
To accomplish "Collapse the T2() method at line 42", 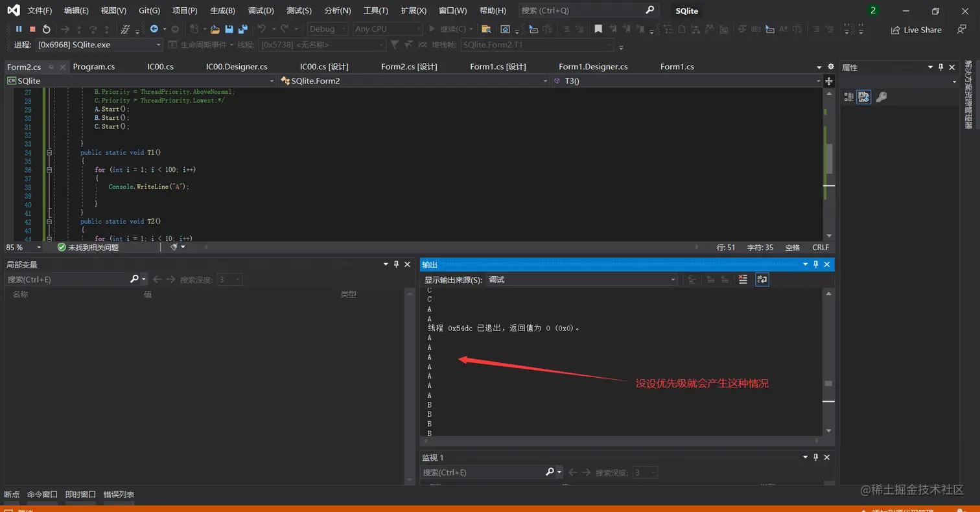I will pos(49,222).
